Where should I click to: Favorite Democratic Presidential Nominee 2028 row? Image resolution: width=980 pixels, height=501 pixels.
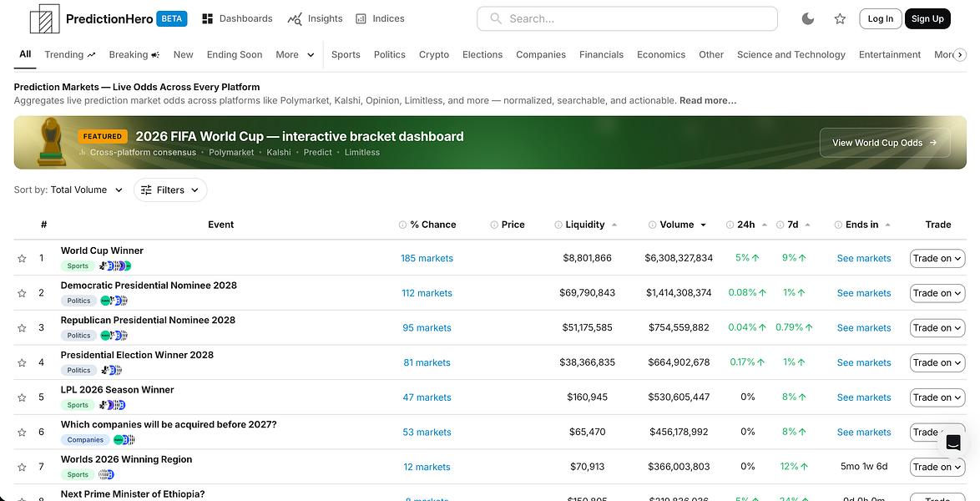point(22,293)
